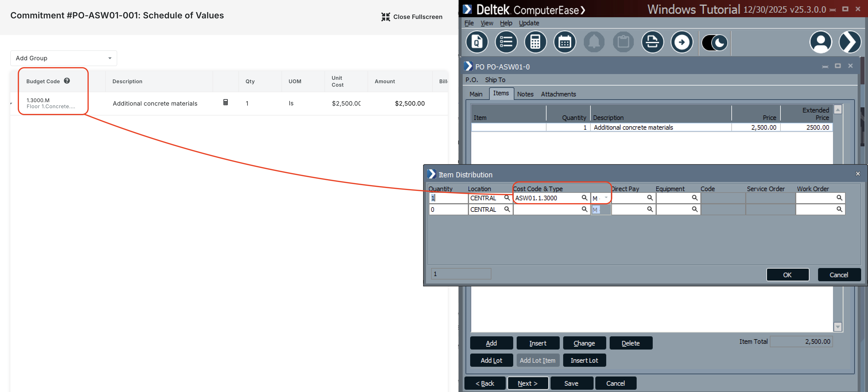This screenshot has height=392, width=868.
Task: Click the query document toolbar icon
Action: click(x=476, y=42)
